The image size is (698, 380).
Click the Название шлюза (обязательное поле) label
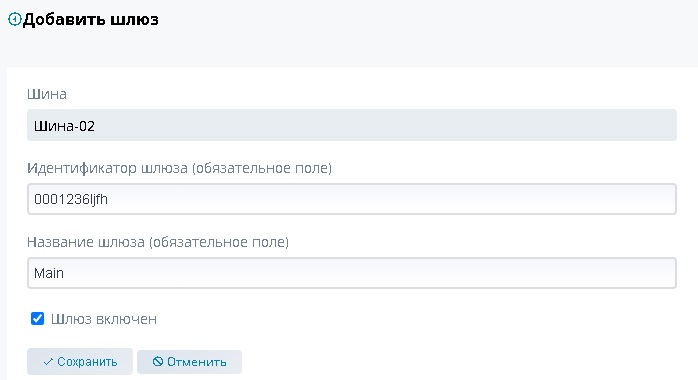[158, 242]
